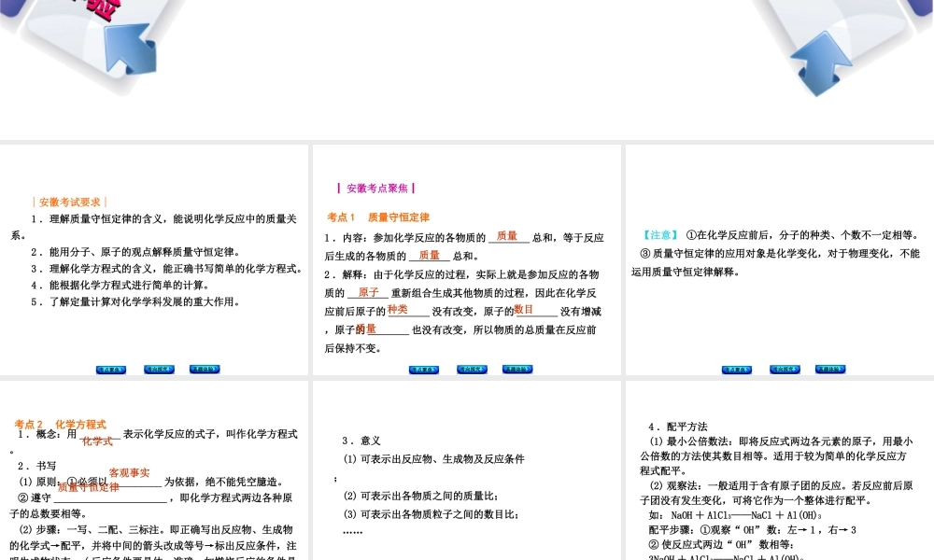Click the text 4．配平方法
934x560 pixels.
click(x=678, y=427)
